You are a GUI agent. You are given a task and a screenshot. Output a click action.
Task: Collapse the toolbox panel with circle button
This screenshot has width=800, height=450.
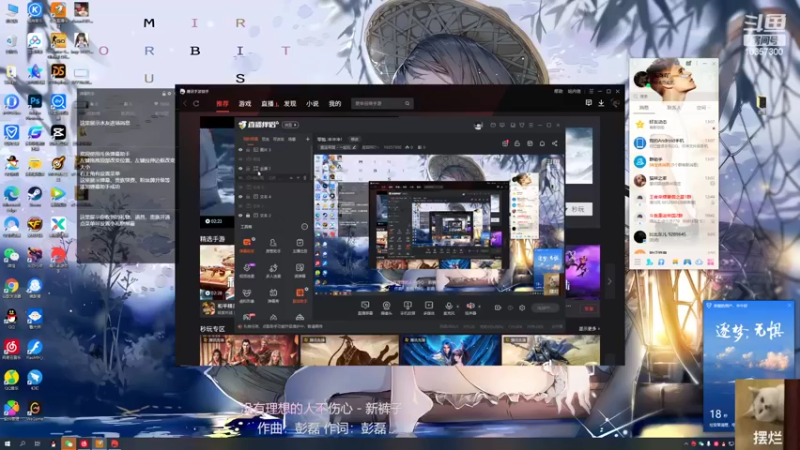coord(305,227)
